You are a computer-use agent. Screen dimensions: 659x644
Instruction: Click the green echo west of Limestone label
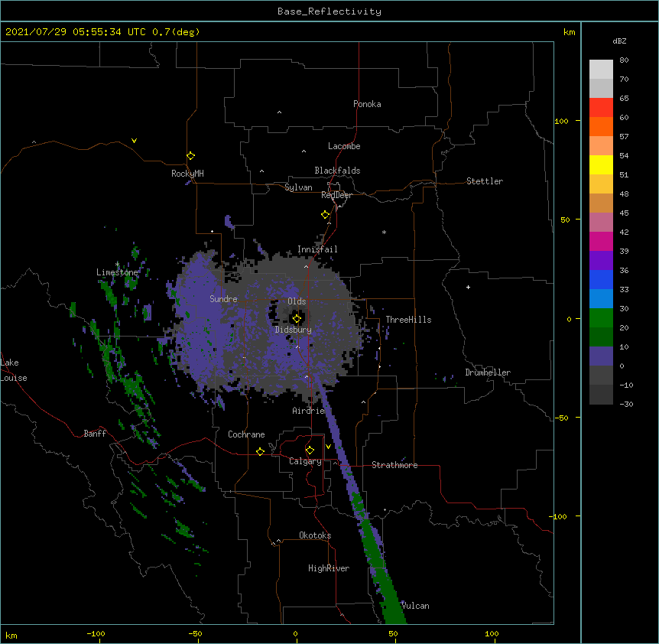click(109, 293)
